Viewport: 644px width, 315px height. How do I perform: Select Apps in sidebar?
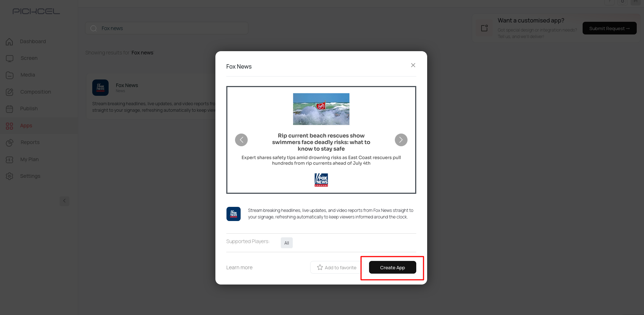click(26, 126)
